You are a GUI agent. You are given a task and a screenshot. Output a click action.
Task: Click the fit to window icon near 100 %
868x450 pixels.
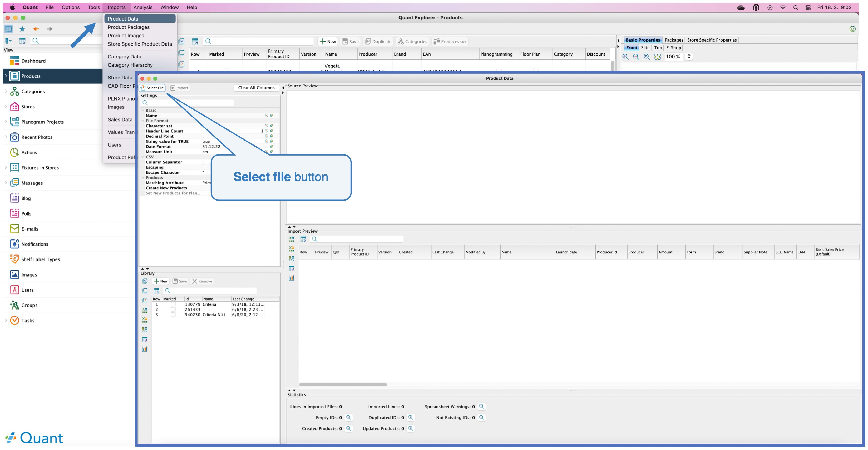click(657, 57)
